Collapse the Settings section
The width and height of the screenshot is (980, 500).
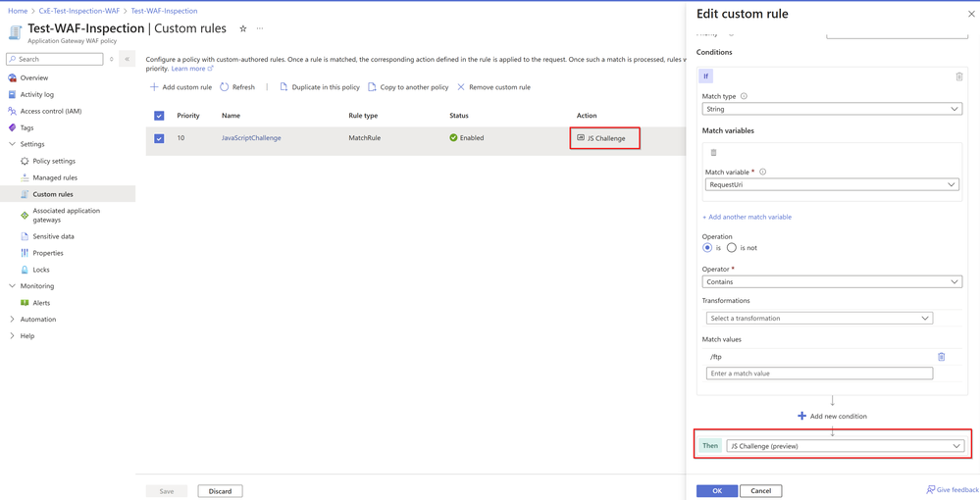(12, 144)
